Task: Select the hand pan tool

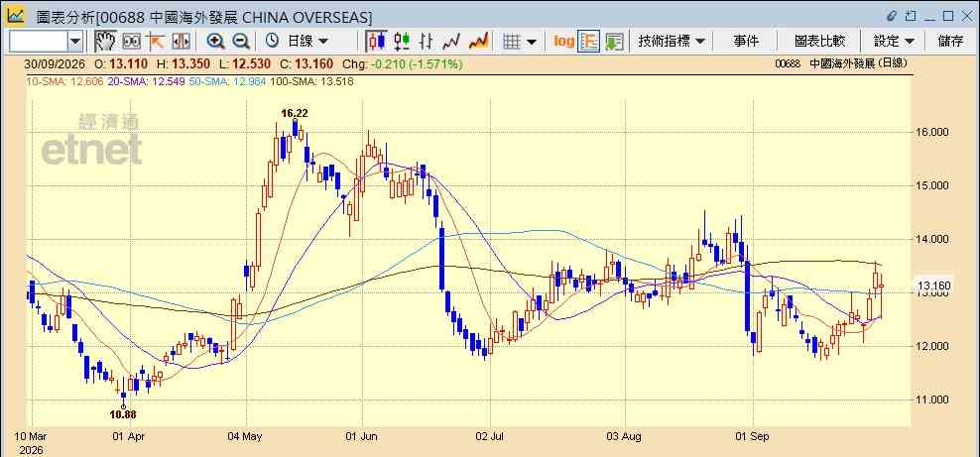Action: [x=105, y=42]
